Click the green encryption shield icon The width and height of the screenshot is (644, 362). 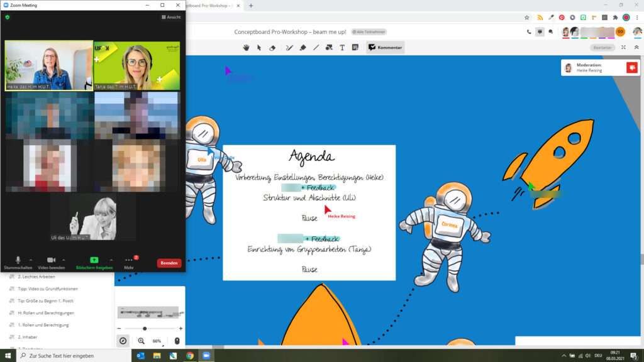tap(8, 17)
